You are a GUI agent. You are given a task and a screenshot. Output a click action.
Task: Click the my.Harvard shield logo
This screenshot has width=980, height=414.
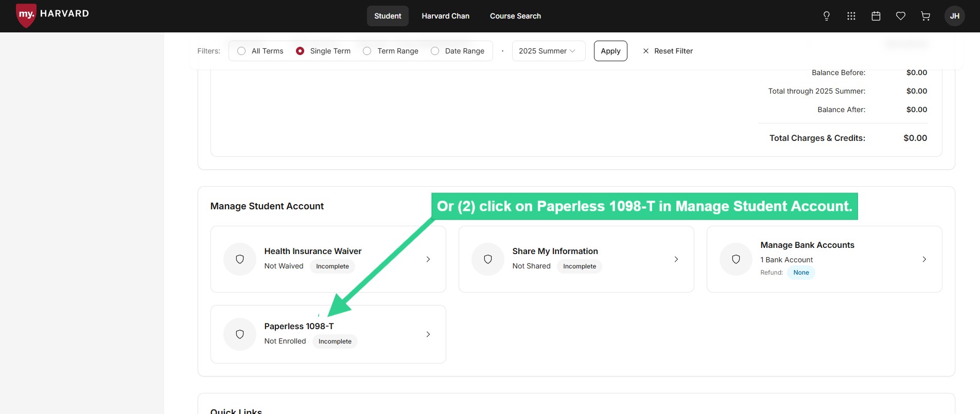pyautogui.click(x=26, y=15)
